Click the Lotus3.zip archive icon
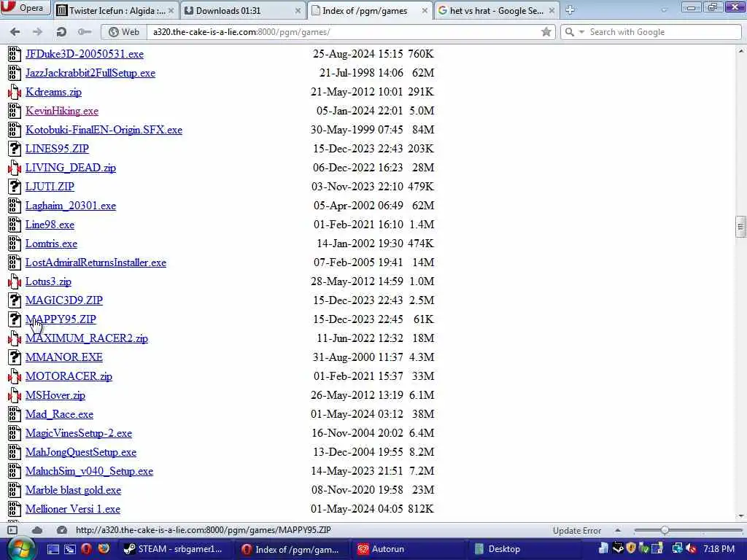Screen dimensions: 747x560 (x=15, y=281)
